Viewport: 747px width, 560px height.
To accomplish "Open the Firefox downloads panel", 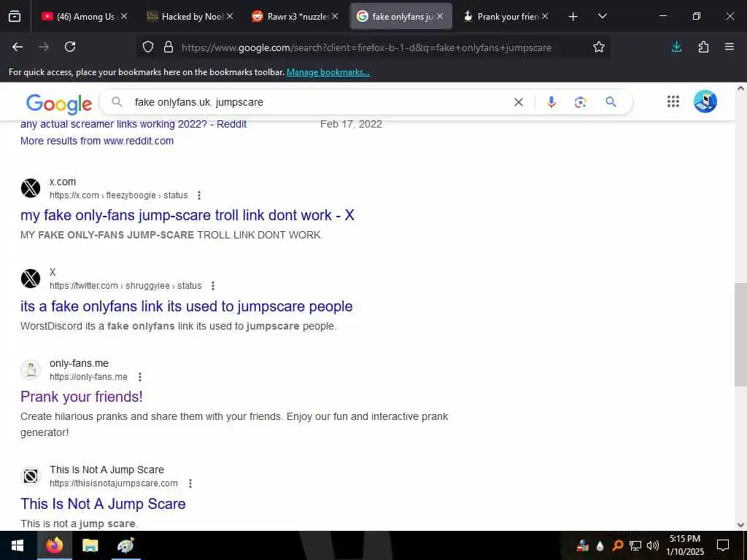I will click(676, 47).
